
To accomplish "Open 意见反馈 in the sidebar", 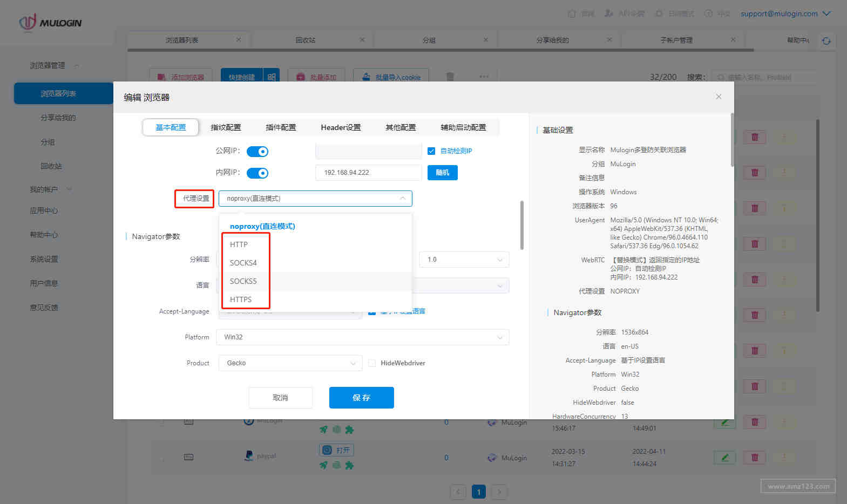I will pos(44,308).
